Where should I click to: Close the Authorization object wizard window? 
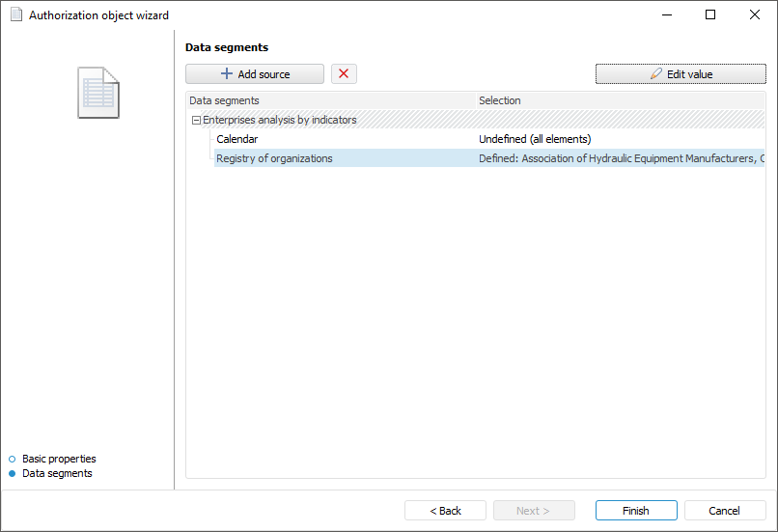point(755,15)
